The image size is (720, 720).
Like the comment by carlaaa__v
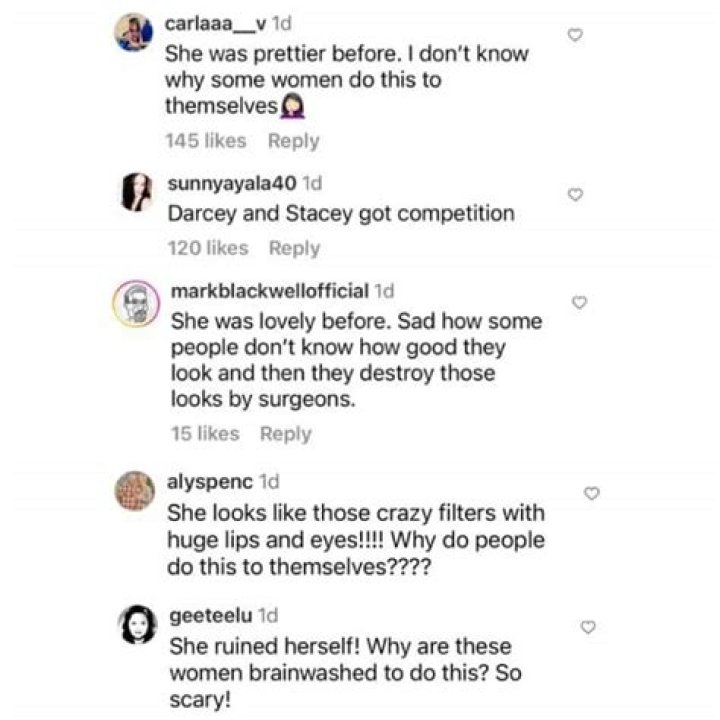[x=575, y=35]
